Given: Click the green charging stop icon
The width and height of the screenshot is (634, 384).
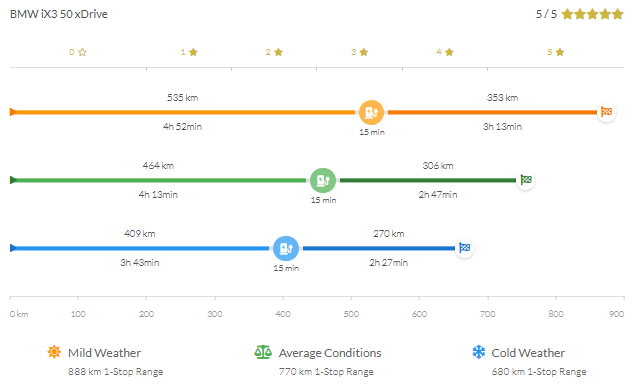Looking at the screenshot, I should click(323, 180).
